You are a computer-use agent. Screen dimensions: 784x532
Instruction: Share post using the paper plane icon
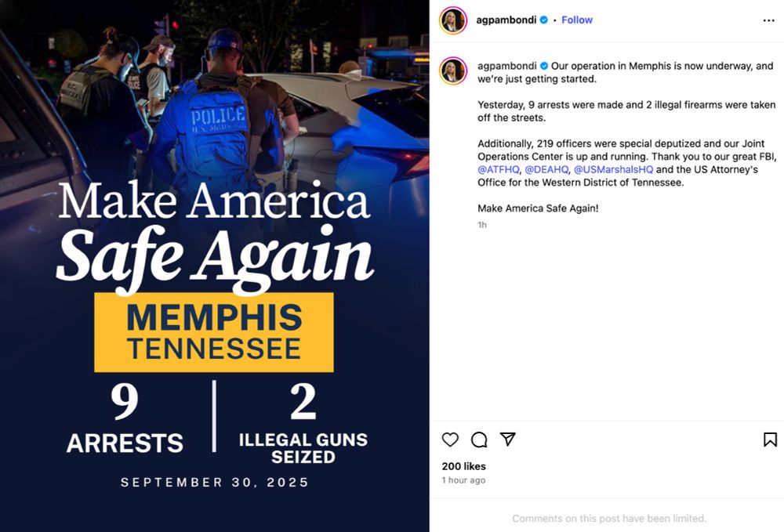pyautogui.click(x=507, y=439)
